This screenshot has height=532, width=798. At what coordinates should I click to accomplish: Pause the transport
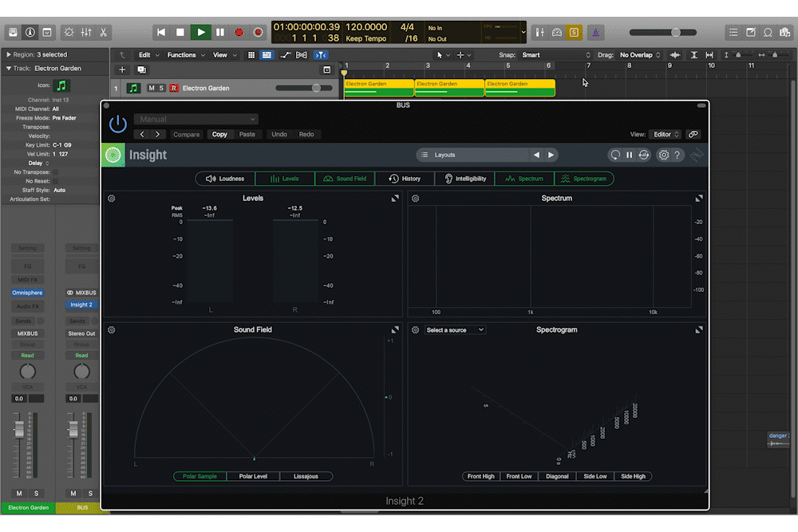pyautogui.click(x=220, y=33)
